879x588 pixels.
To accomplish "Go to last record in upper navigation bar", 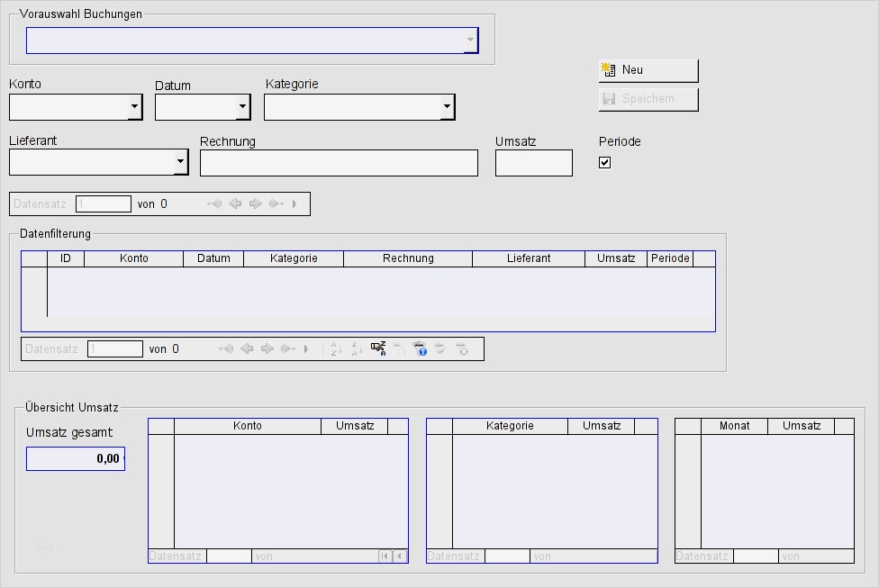I will point(276,204).
